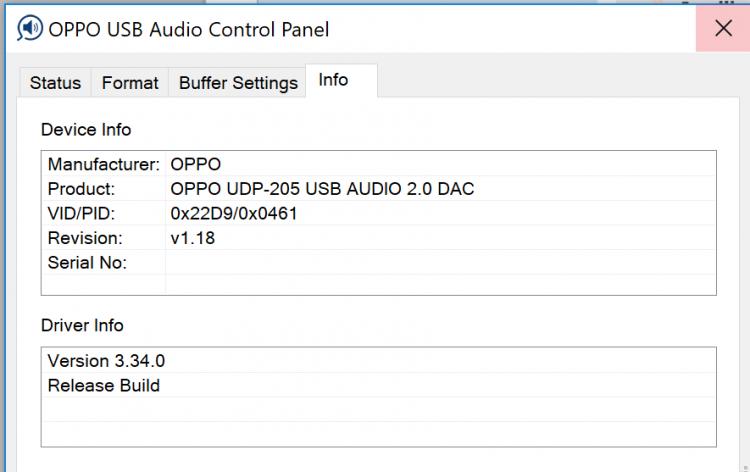Select the Info tab
Viewport: 750px width, 472px height.
[x=333, y=80]
